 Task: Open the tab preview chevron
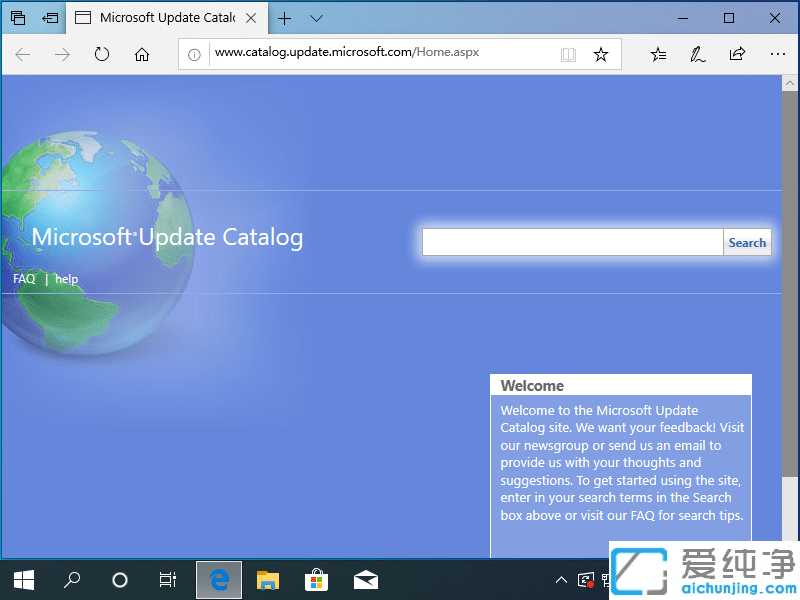[317, 18]
